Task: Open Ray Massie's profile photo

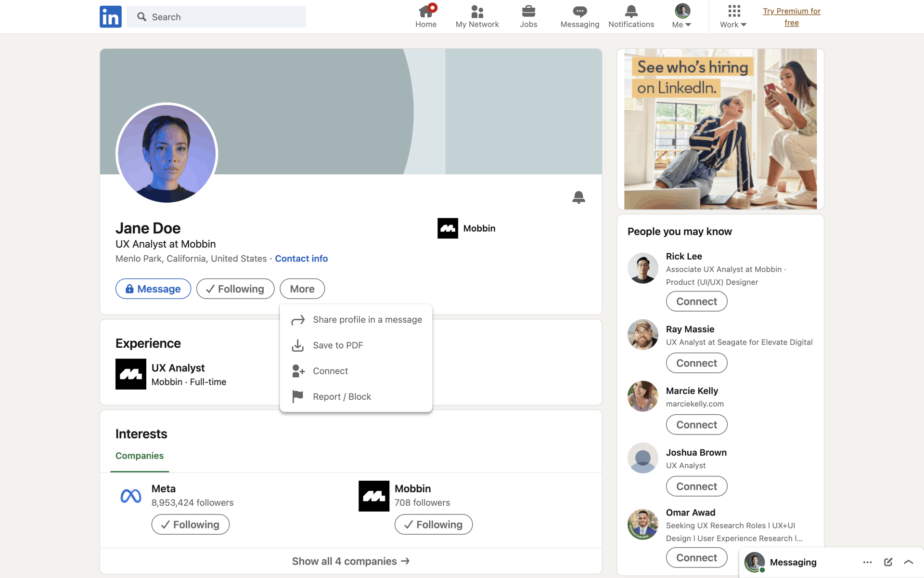Action: pos(643,335)
